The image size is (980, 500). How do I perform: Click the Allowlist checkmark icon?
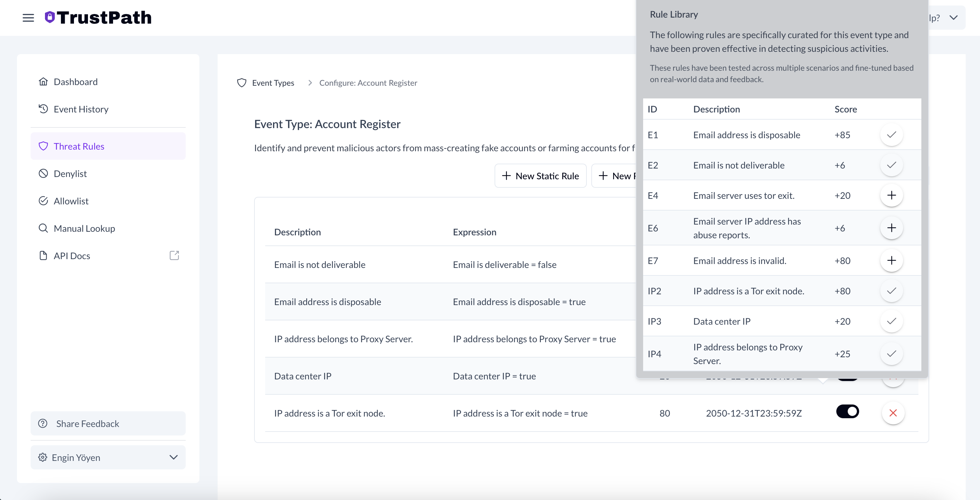(43, 200)
